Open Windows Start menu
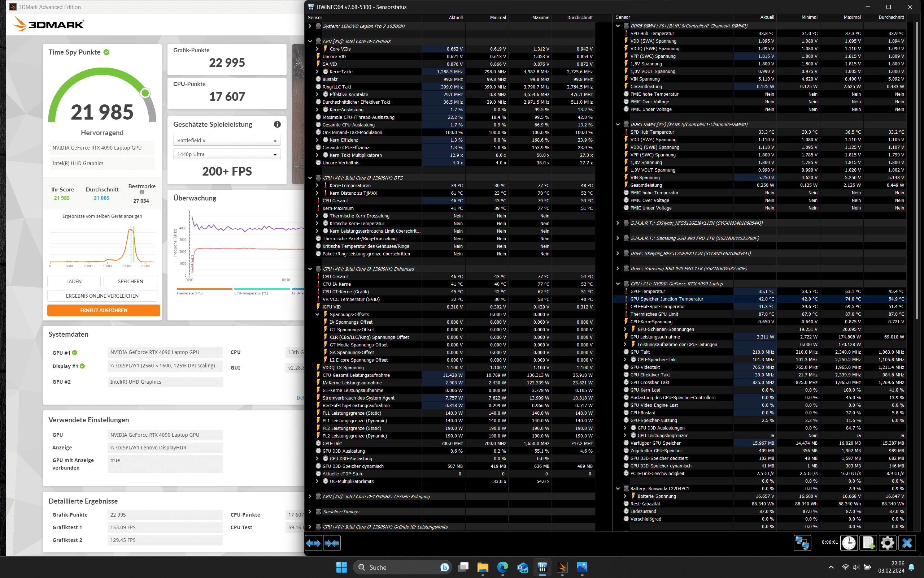The height and width of the screenshot is (578, 924). pyautogui.click(x=341, y=567)
